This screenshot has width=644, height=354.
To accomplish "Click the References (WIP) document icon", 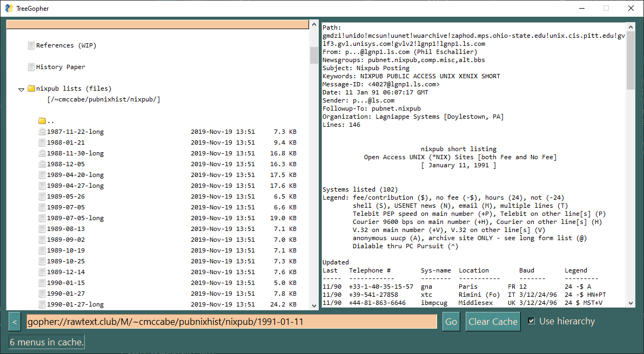I will pos(31,45).
